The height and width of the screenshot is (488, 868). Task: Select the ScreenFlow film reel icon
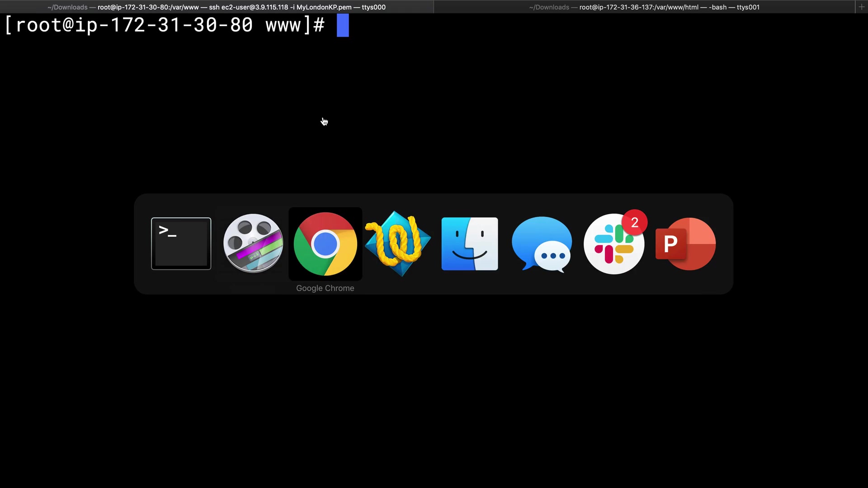click(253, 244)
